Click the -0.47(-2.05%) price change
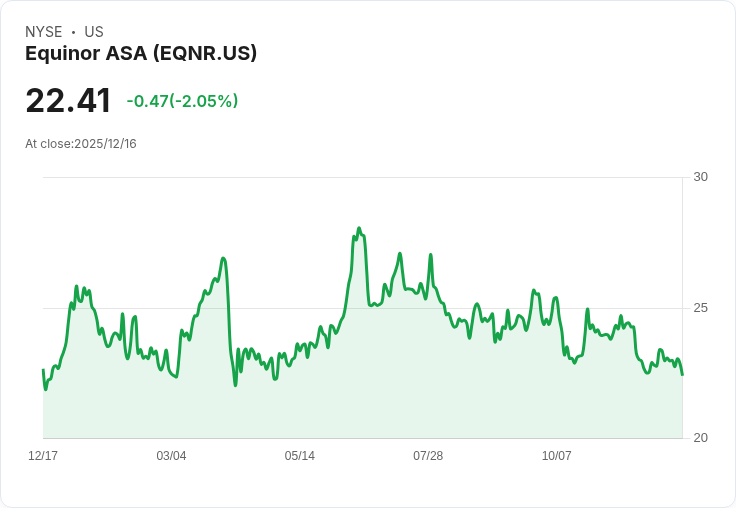This screenshot has height=508, width=736. point(182,101)
